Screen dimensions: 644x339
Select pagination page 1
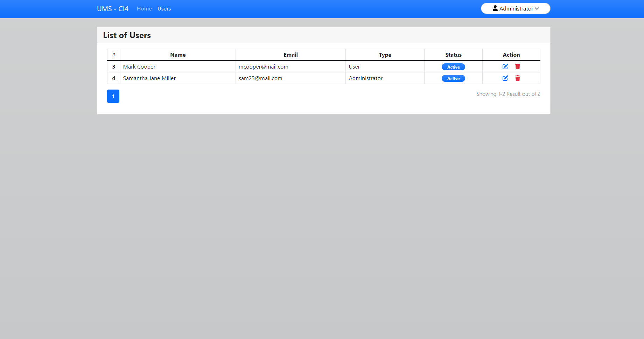point(113,96)
